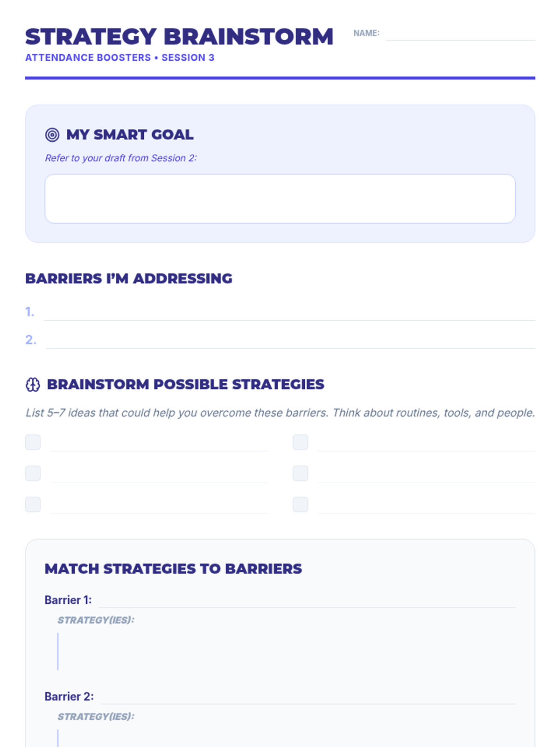Select the second barrier line numbered 2
Screen dimensions: 560x747
click(x=289, y=341)
